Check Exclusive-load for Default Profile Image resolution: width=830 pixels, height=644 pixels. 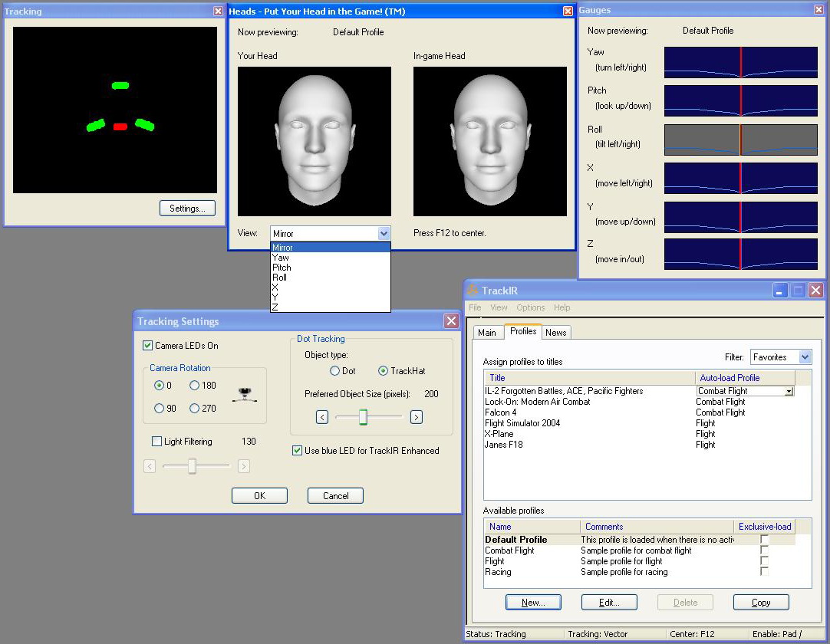coord(764,539)
